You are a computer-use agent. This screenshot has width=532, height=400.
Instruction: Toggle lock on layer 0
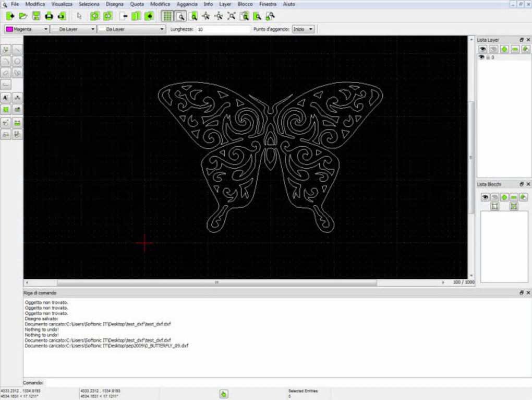[x=488, y=57]
